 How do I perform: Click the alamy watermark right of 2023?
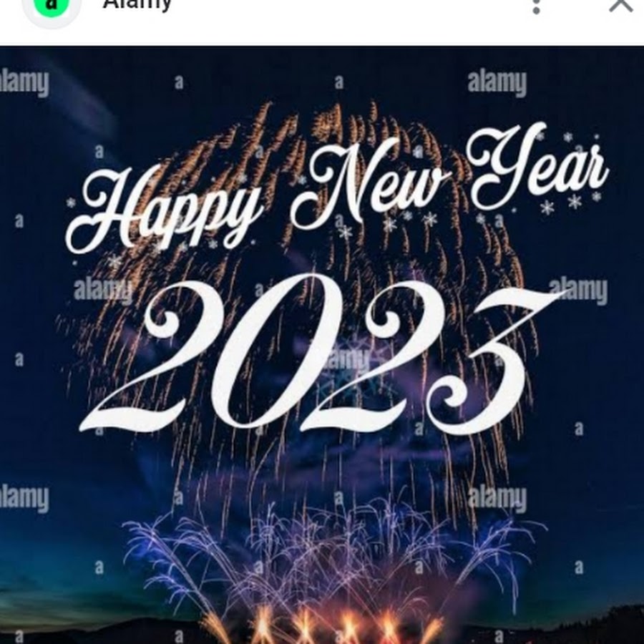coord(578,291)
